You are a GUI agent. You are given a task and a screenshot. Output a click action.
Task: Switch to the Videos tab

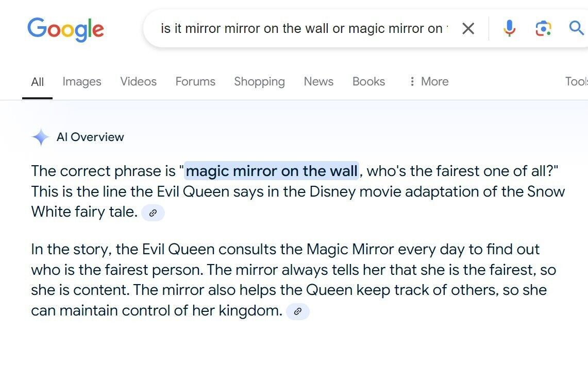coord(139,81)
